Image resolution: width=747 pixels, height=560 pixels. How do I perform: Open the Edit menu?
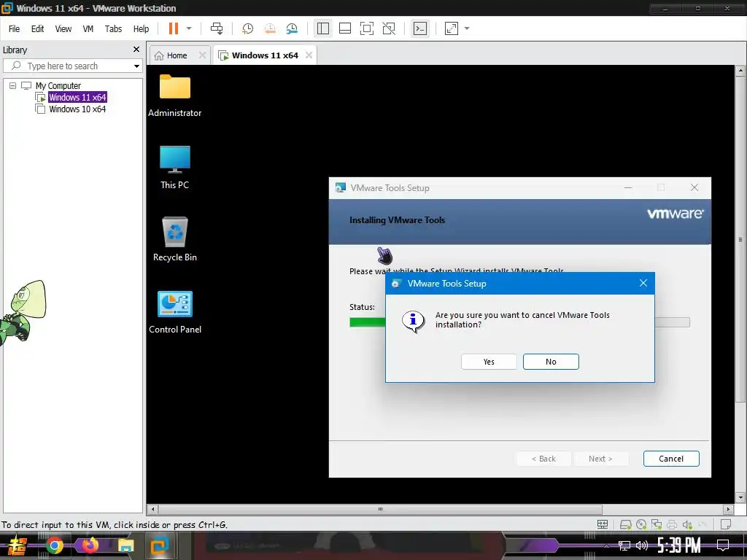(x=38, y=29)
